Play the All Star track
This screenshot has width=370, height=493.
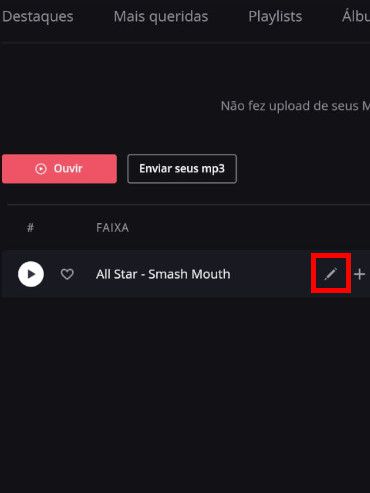pos(31,274)
